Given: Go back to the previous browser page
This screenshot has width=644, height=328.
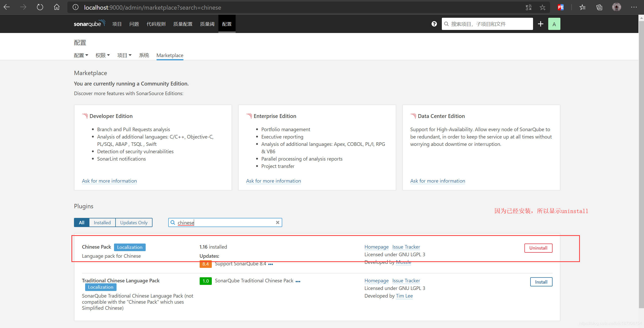Looking at the screenshot, I should 7,7.
